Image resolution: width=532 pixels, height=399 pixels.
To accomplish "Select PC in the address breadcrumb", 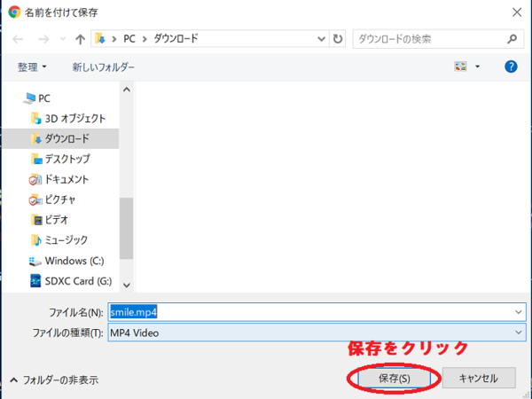I will (129, 39).
